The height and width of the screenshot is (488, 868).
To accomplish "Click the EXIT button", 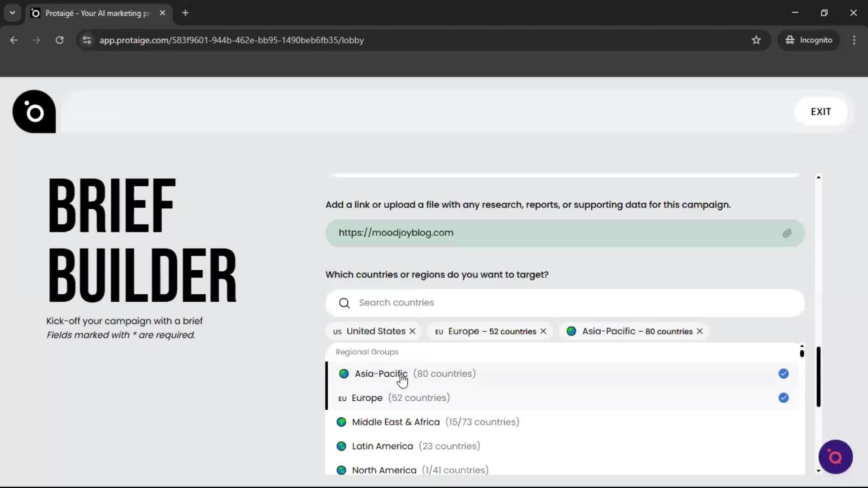I will pos(821,111).
